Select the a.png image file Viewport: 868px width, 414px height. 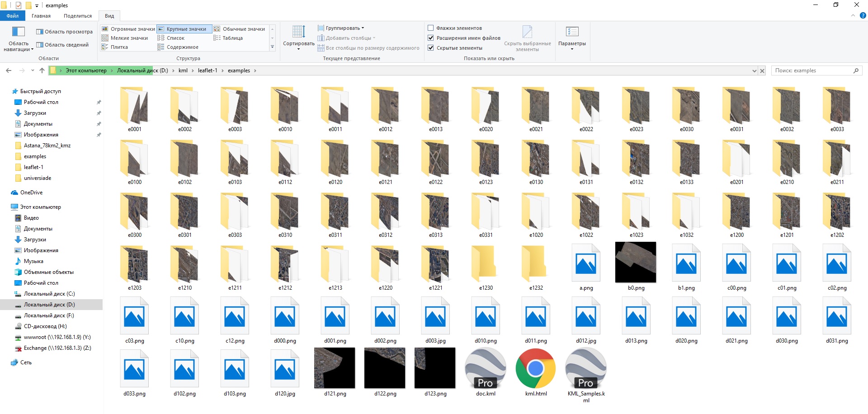[x=586, y=268]
